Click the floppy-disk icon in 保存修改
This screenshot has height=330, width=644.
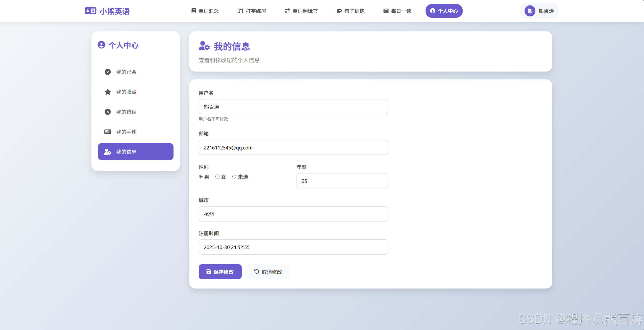pyautogui.click(x=209, y=272)
